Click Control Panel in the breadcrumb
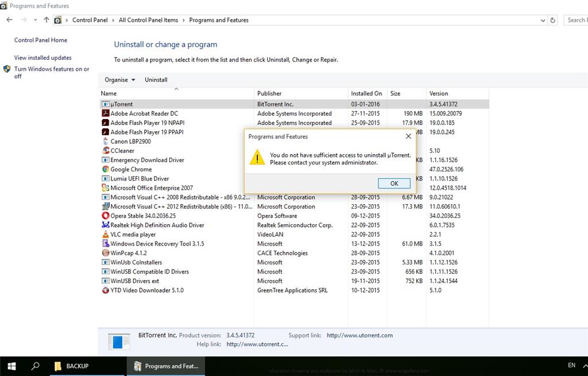 (x=90, y=20)
